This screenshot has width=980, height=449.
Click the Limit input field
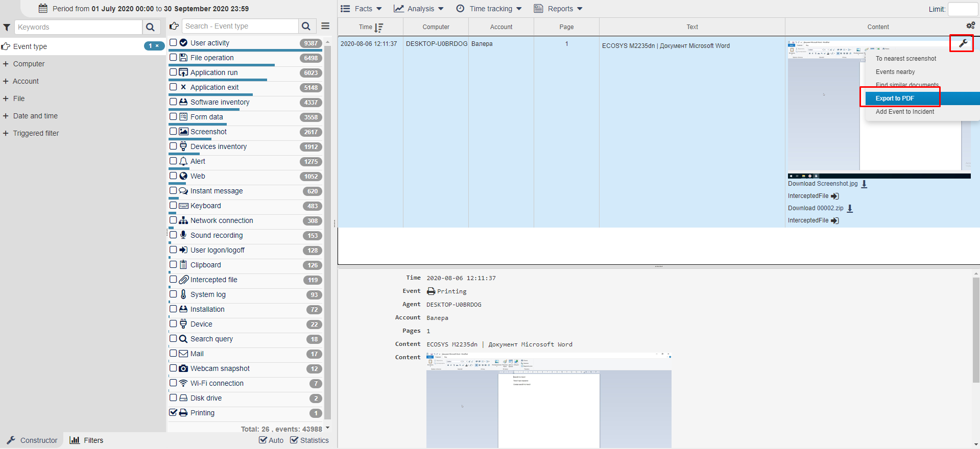(962, 9)
